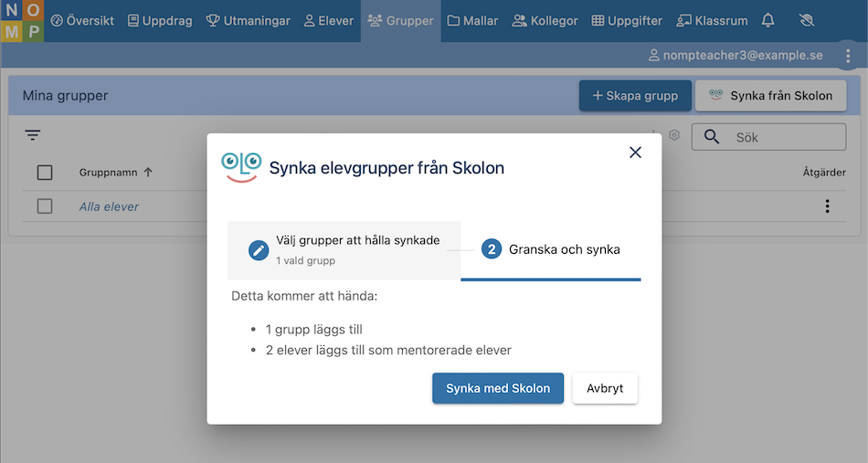Image resolution: width=868 pixels, height=463 pixels.
Task: Toggle the crossed-out eye visibility icon
Action: pyautogui.click(x=807, y=20)
